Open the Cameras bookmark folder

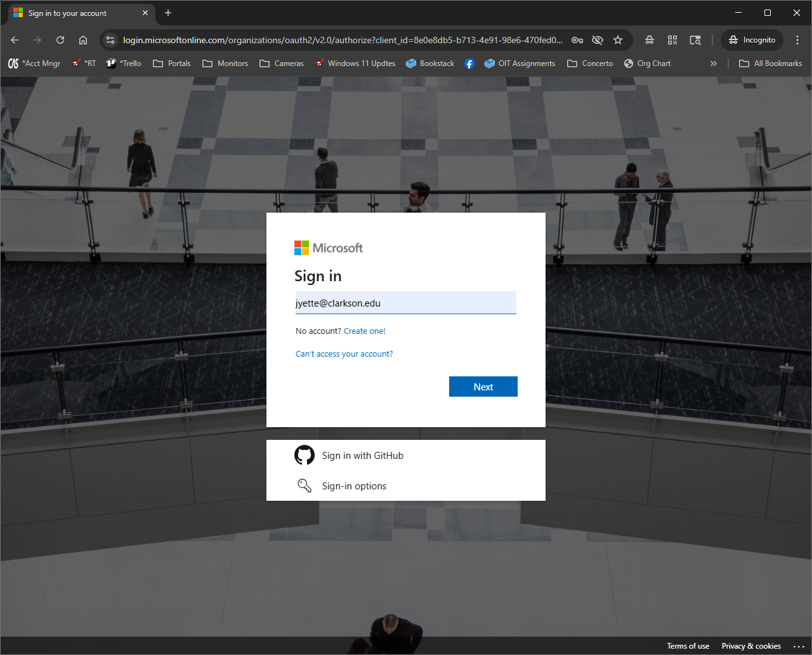coord(282,63)
